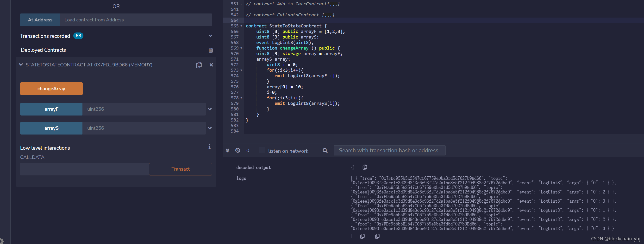Delete all deployed contracts with trash icon
This screenshot has width=644, height=244.
coord(211,50)
